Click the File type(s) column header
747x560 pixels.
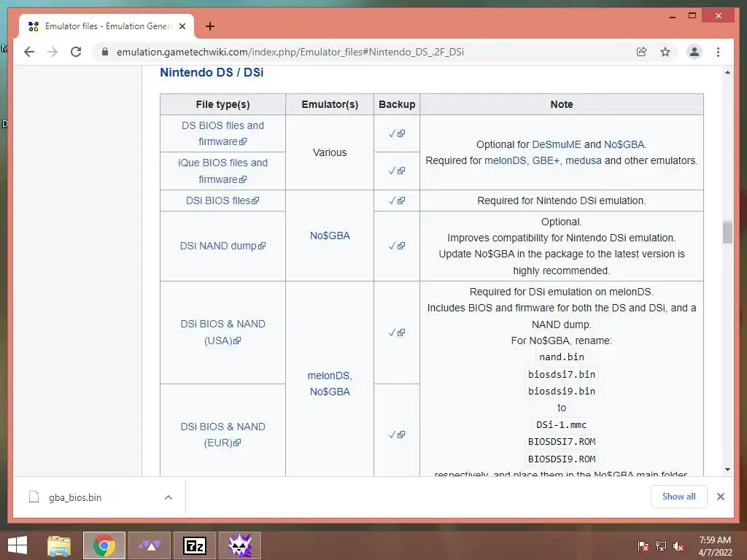(x=222, y=104)
